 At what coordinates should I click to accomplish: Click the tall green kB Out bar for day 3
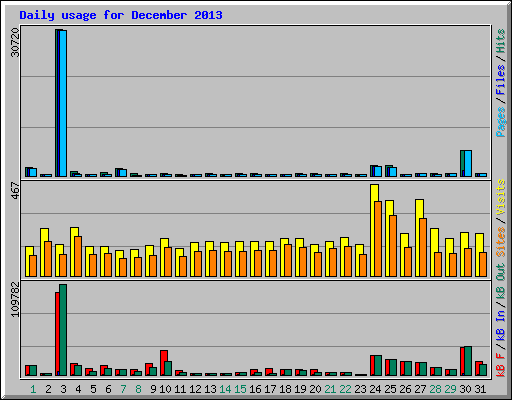coord(63,330)
